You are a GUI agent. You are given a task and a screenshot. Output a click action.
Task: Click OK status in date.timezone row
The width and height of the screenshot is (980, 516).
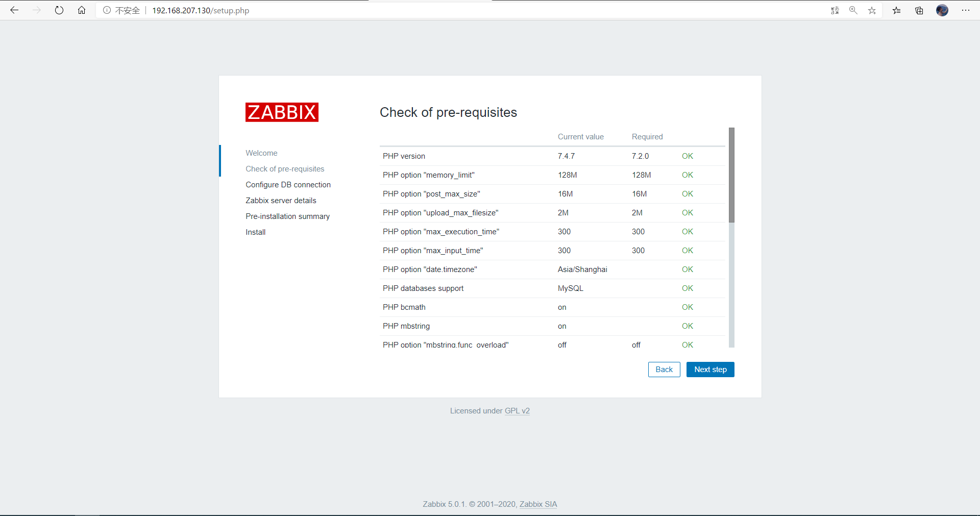click(688, 269)
